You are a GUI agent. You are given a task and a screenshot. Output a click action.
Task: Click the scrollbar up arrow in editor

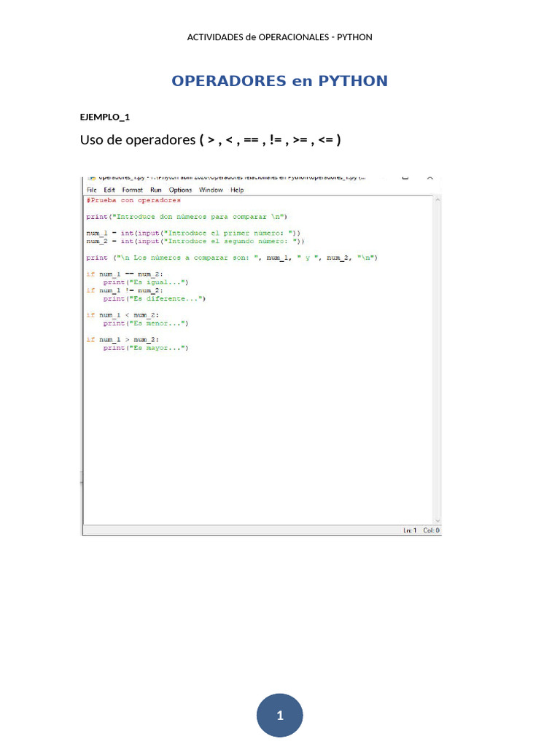437,200
